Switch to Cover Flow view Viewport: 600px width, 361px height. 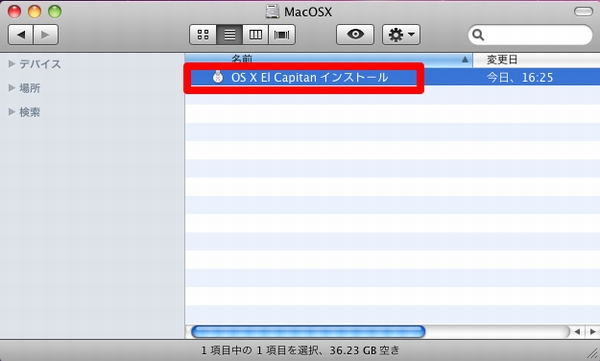click(282, 35)
